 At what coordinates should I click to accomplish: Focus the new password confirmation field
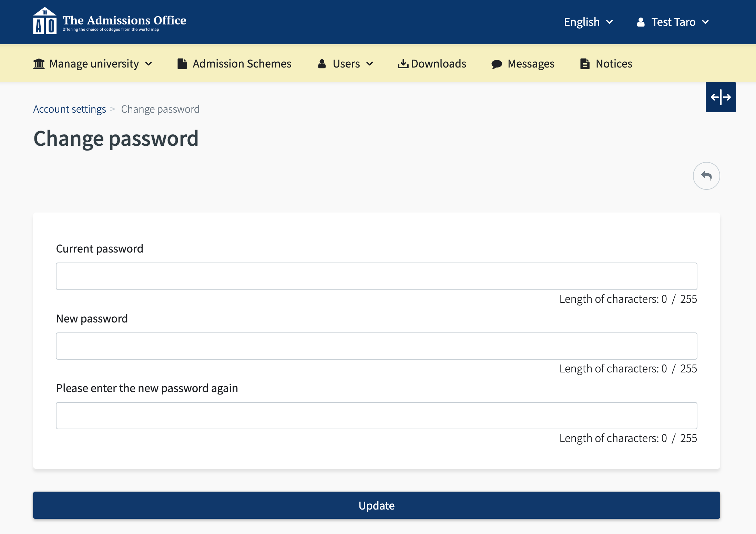[x=376, y=415]
